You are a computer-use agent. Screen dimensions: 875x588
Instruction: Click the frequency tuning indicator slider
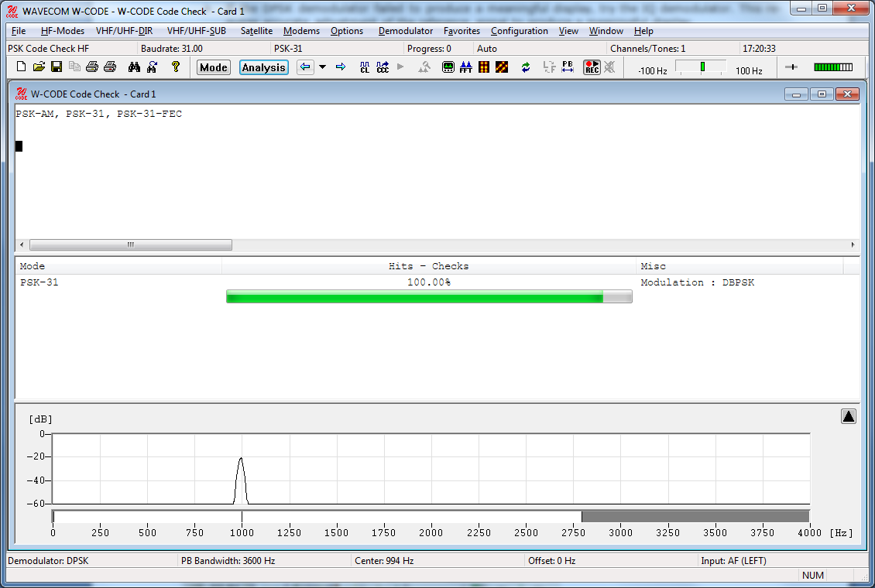(x=702, y=67)
